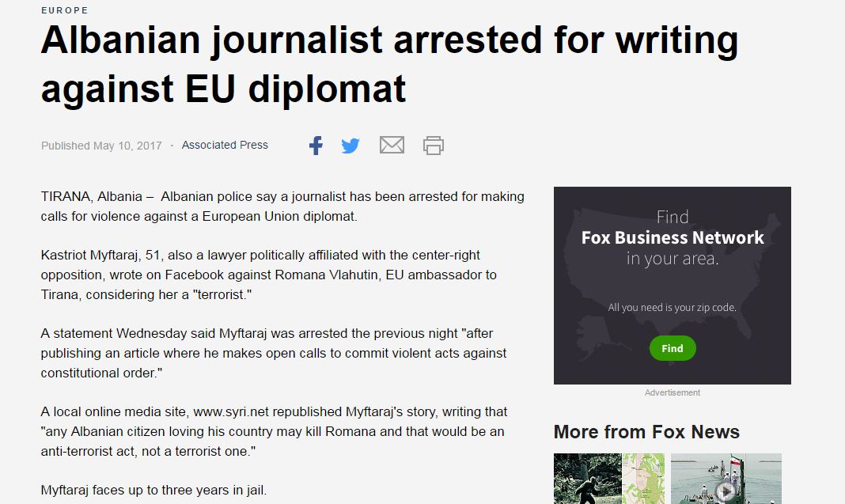The image size is (845, 504).
Task: Click the Published May 10, 2017 date
Action: [101, 146]
